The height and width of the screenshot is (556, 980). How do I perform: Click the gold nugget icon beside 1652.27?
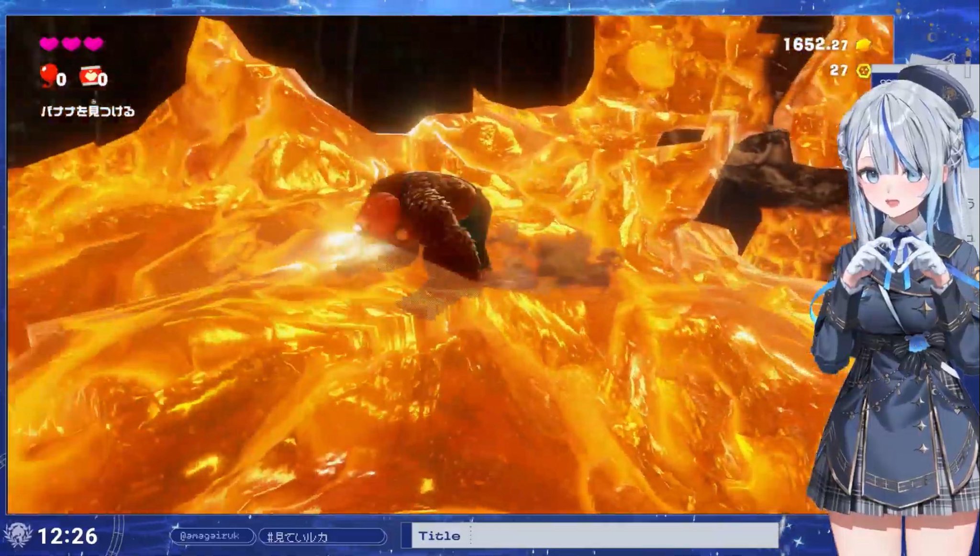click(863, 45)
